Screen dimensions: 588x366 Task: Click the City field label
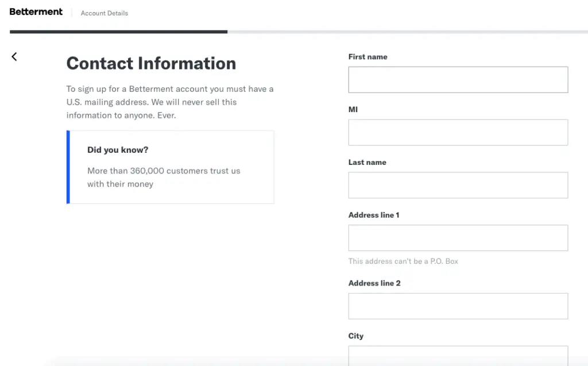[x=356, y=336]
